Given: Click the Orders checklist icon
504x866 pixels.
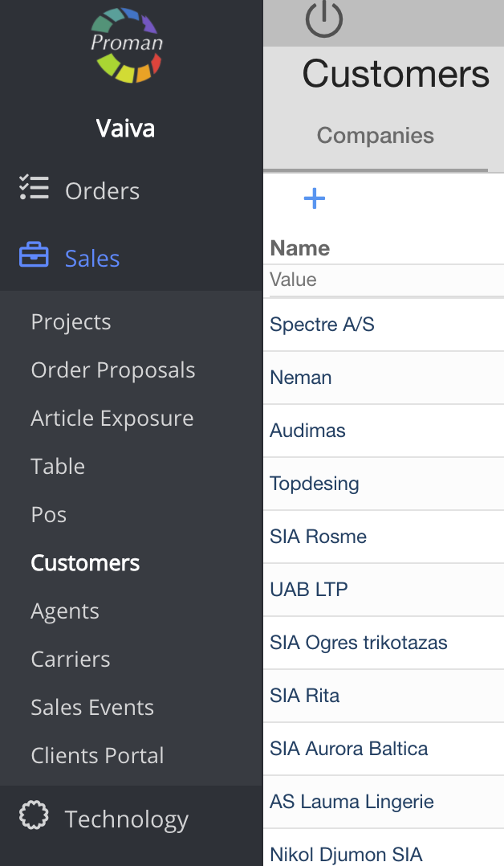Looking at the screenshot, I should click(34, 190).
